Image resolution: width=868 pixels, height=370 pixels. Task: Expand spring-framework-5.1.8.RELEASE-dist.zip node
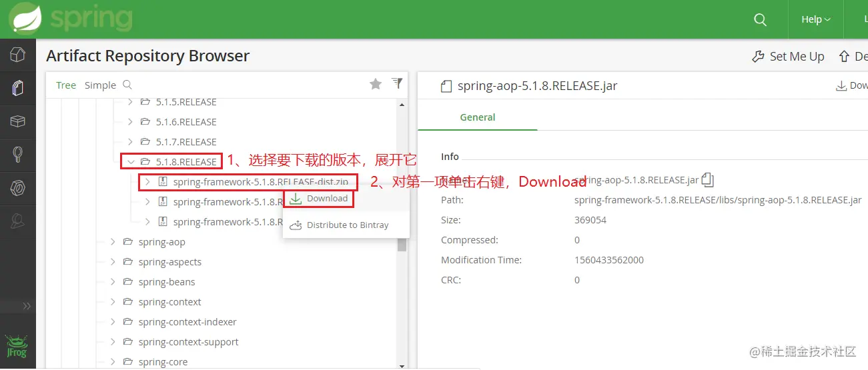[147, 182]
